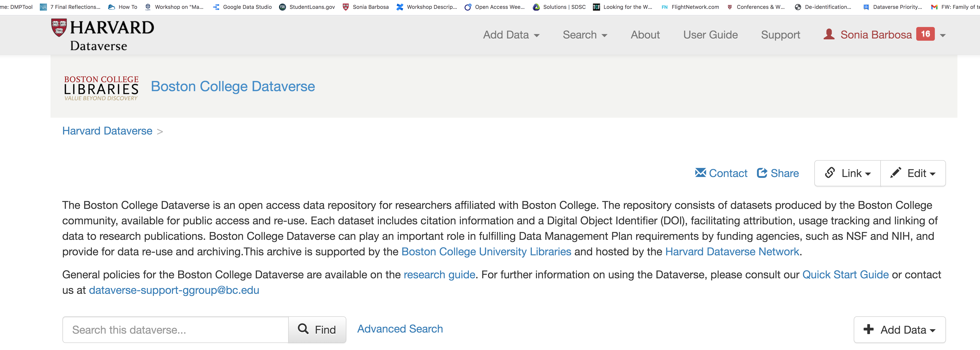Open the Link dropdown button
This screenshot has height=350, width=980.
(847, 173)
